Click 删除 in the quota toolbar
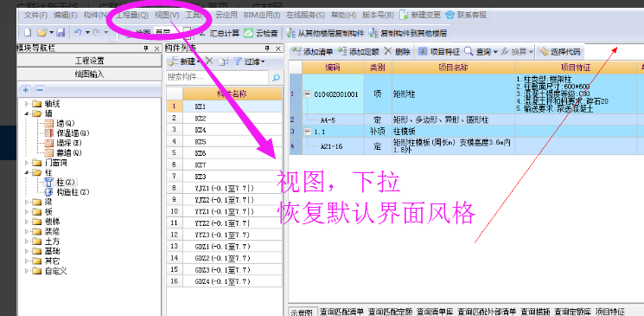The image size is (644, 316). pos(397,52)
